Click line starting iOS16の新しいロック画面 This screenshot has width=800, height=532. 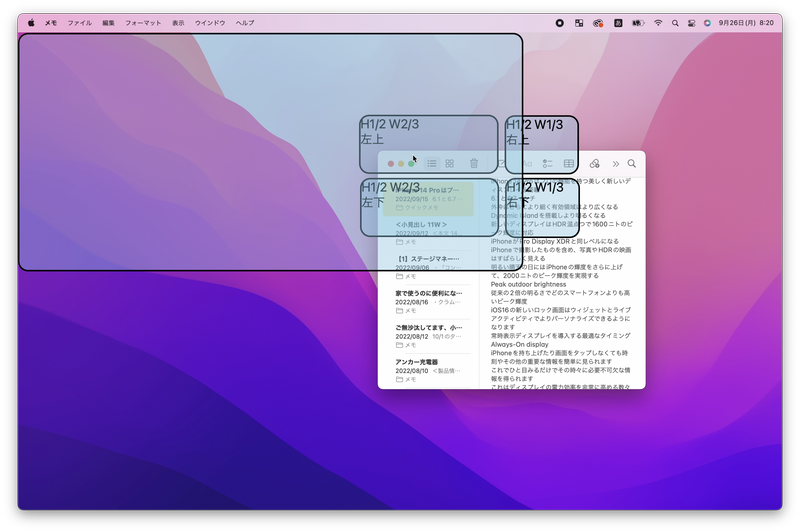pos(561,310)
